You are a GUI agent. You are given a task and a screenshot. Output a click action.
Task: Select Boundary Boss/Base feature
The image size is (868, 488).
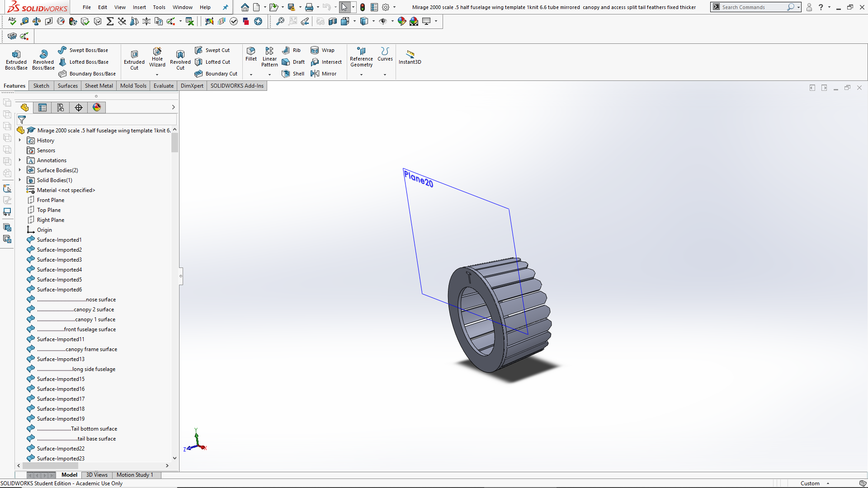pos(87,74)
